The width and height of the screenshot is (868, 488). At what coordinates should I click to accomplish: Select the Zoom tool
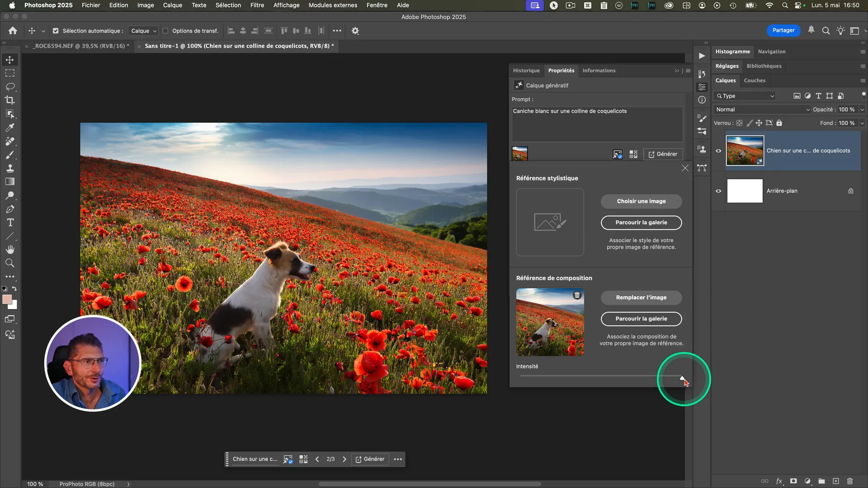9,263
